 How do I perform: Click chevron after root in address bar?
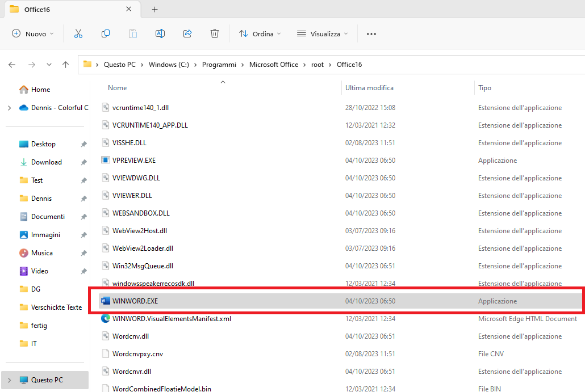click(x=330, y=65)
